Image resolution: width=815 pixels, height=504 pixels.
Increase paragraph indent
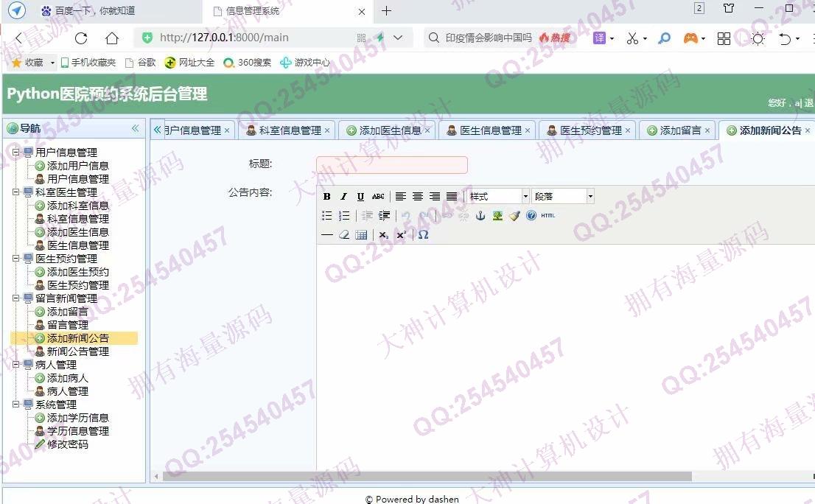(384, 216)
